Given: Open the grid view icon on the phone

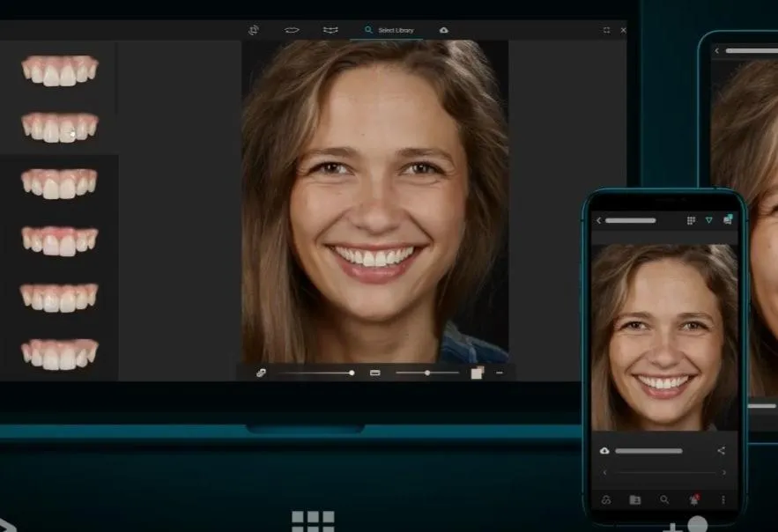Looking at the screenshot, I should [691, 220].
